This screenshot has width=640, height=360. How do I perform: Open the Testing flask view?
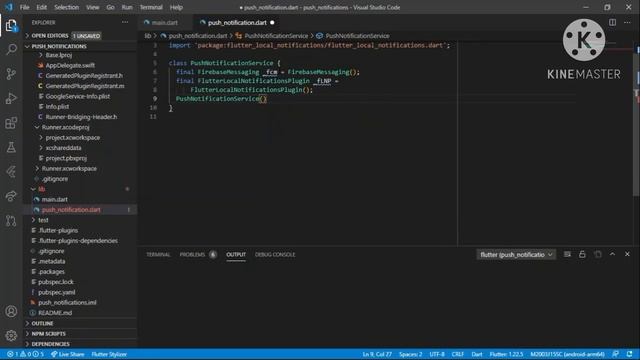point(11,147)
